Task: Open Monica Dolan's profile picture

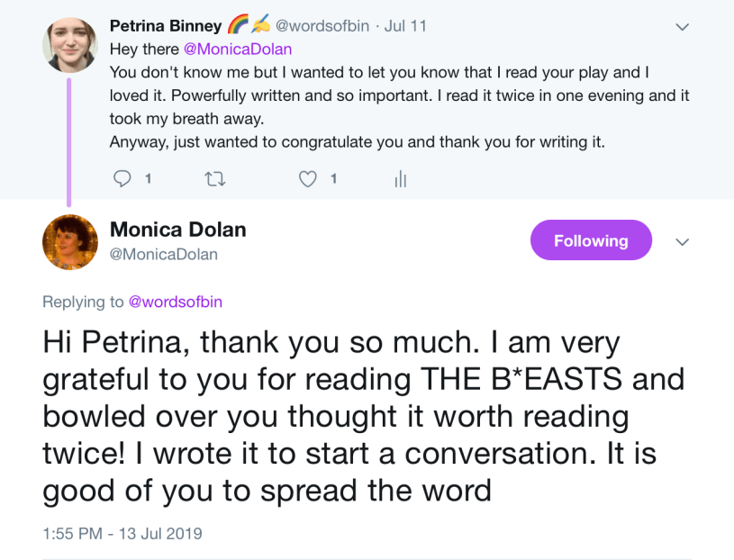Action: 69,241
